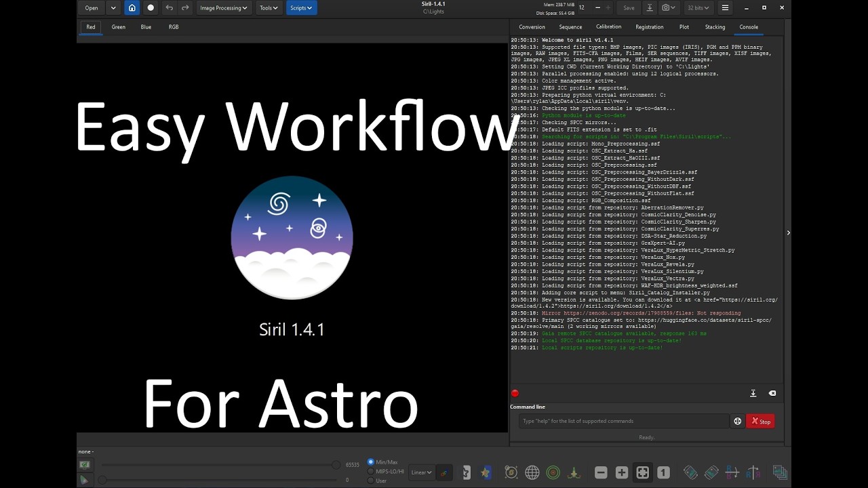
Task: Set zoom to 1:1 actual size
Action: click(663, 472)
